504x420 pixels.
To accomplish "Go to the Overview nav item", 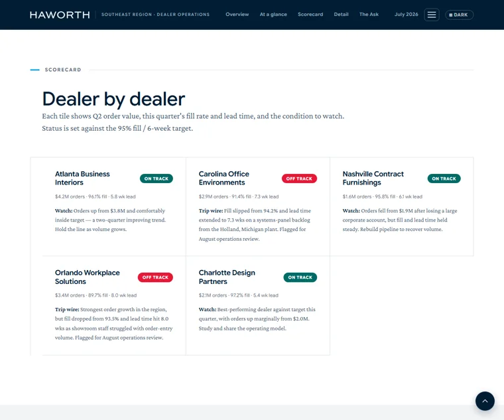I will (237, 15).
